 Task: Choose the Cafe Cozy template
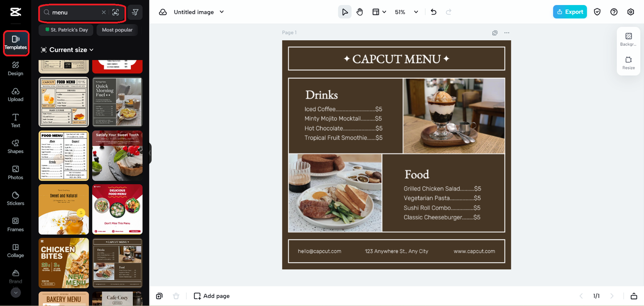point(117,298)
